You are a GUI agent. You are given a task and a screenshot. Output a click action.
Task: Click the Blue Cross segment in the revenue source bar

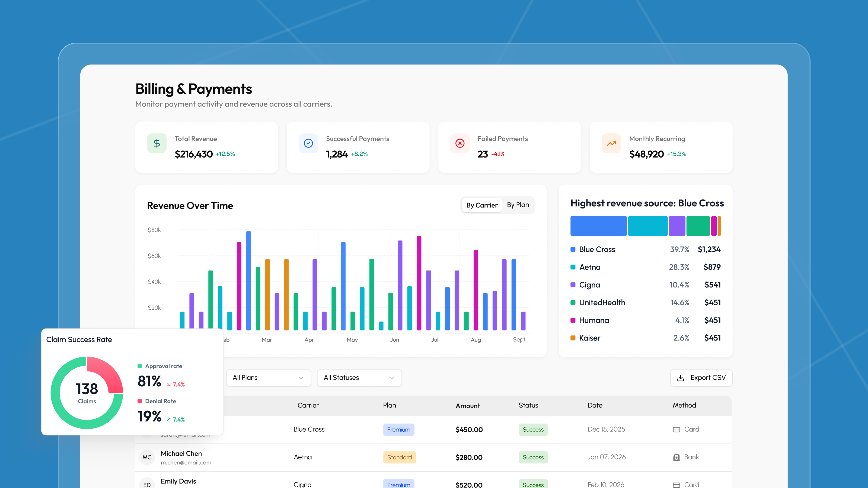tap(598, 226)
